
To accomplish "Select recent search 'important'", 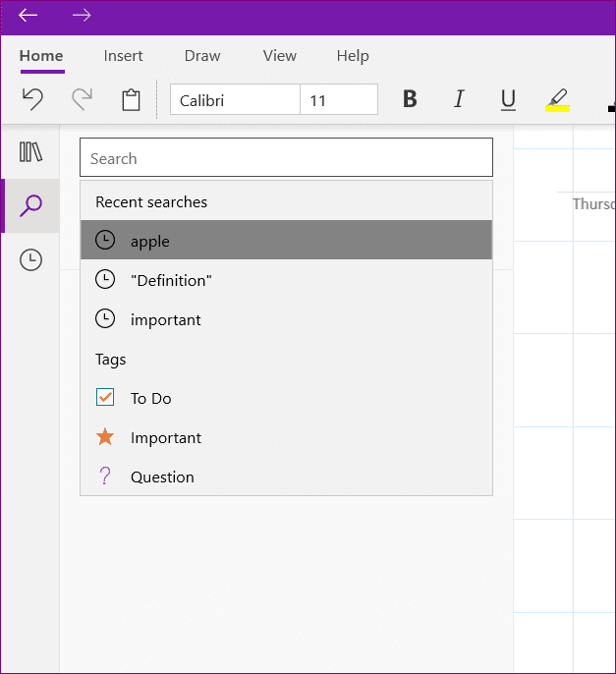I will pyautogui.click(x=286, y=319).
